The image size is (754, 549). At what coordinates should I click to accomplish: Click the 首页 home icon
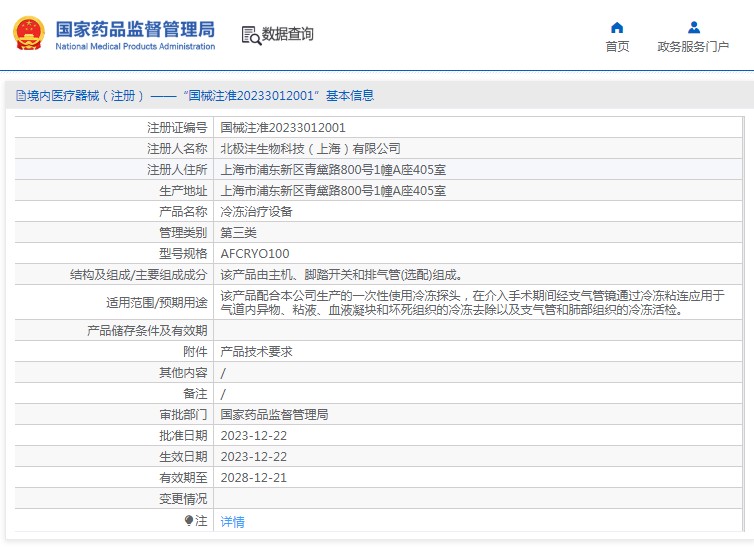617,27
